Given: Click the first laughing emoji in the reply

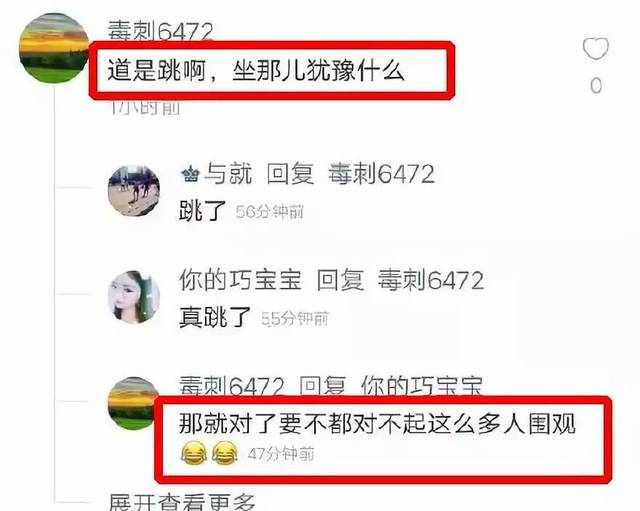Looking at the screenshot, I should (194, 453).
